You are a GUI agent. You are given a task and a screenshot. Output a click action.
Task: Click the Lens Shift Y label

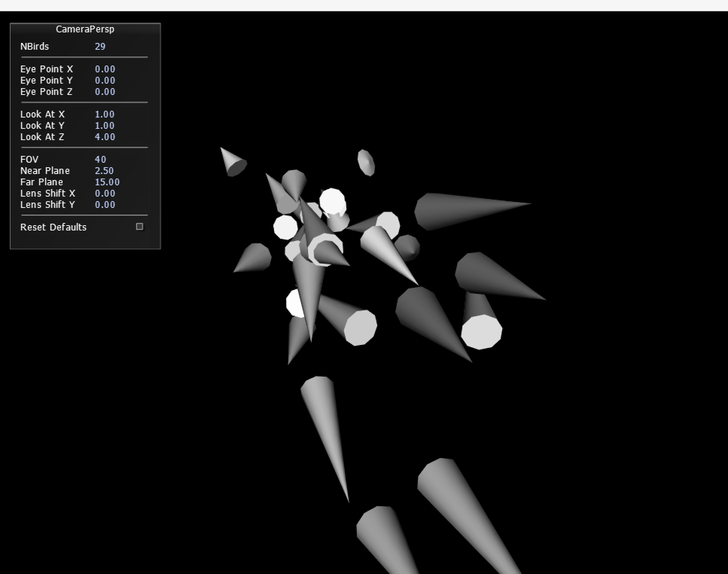click(x=48, y=205)
